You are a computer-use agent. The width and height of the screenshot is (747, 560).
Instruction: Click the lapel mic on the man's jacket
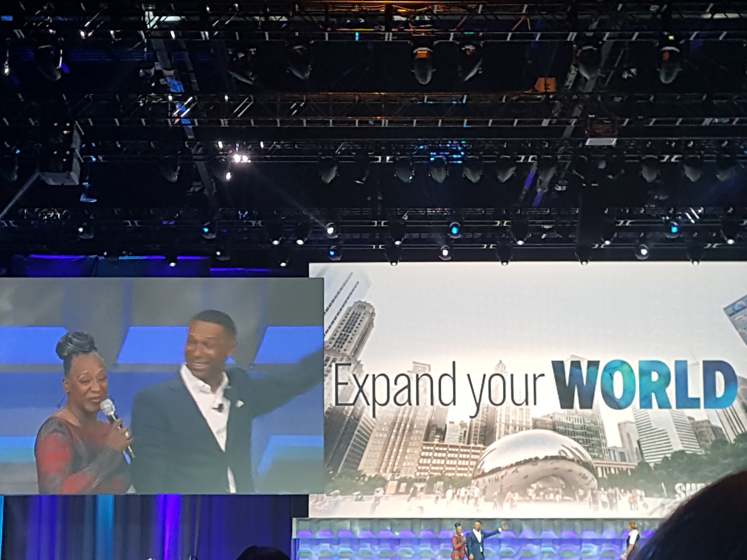coord(220,407)
